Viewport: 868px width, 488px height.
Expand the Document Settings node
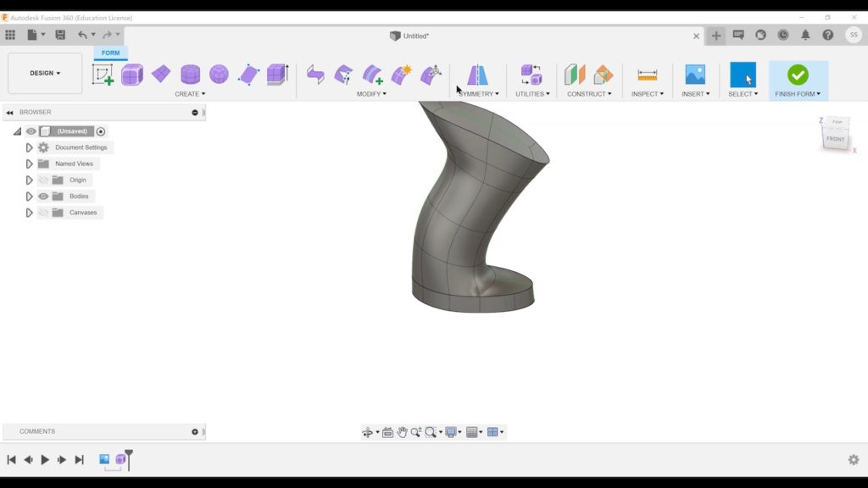(x=29, y=147)
